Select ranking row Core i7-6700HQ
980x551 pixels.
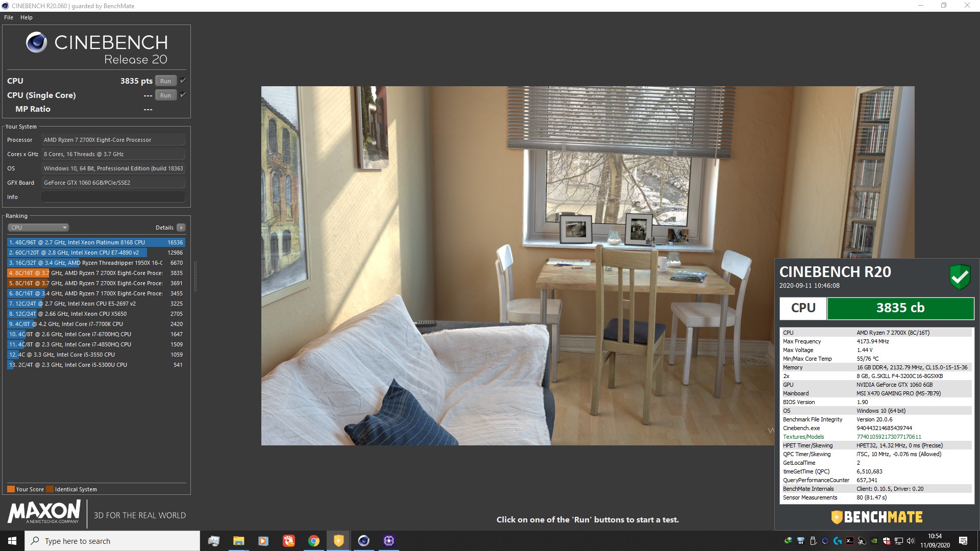pyautogui.click(x=96, y=334)
